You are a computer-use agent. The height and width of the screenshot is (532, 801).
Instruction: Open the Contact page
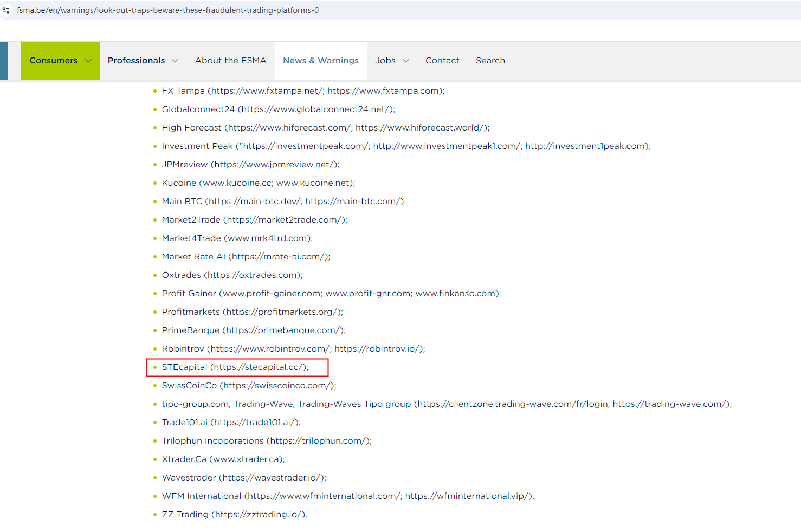pyautogui.click(x=442, y=61)
